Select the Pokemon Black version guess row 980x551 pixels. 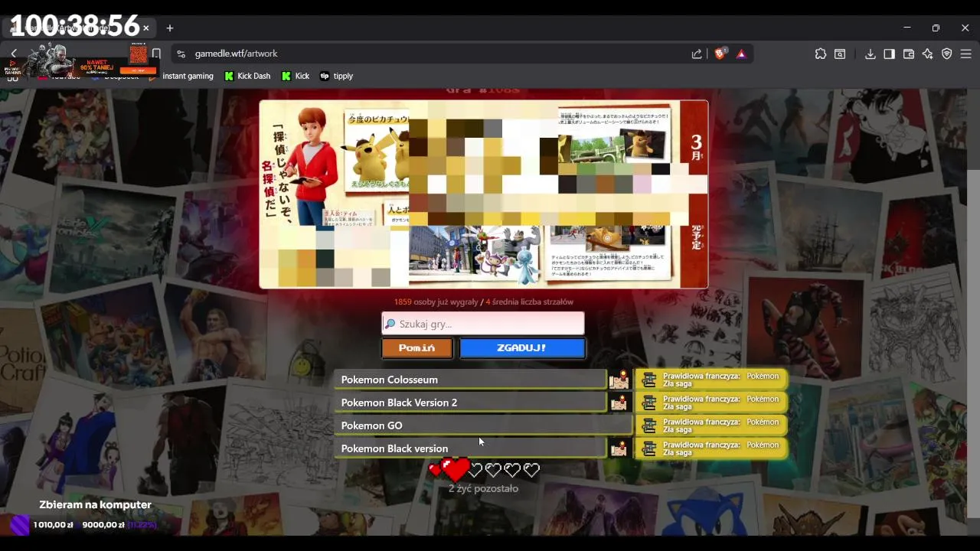470,448
